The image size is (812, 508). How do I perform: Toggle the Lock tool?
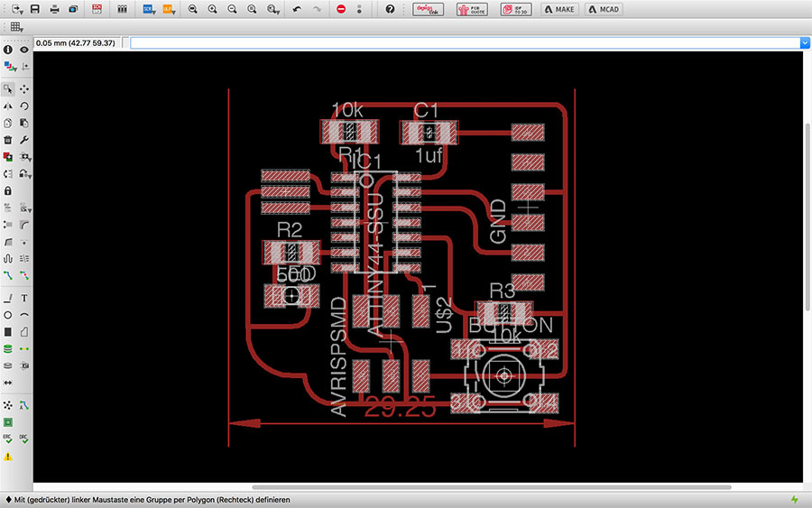pyautogui.click(x=8, y=191)
